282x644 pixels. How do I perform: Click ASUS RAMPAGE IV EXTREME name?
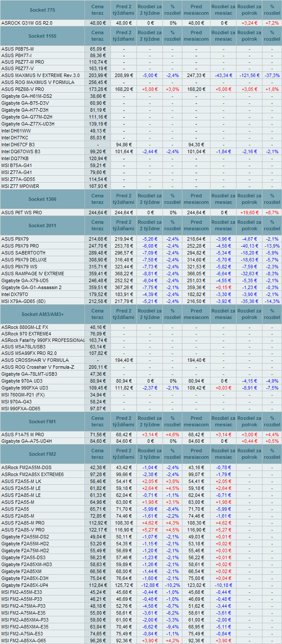[x=32, y=273]
